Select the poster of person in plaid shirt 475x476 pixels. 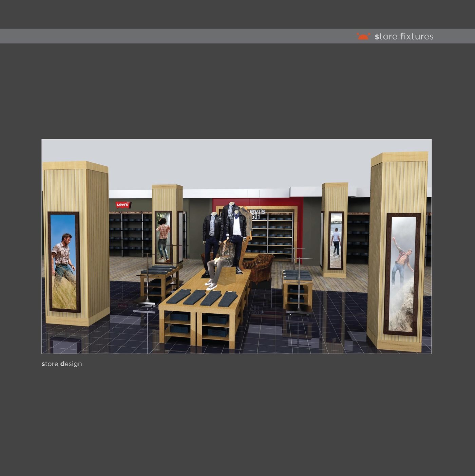(164, 237)
